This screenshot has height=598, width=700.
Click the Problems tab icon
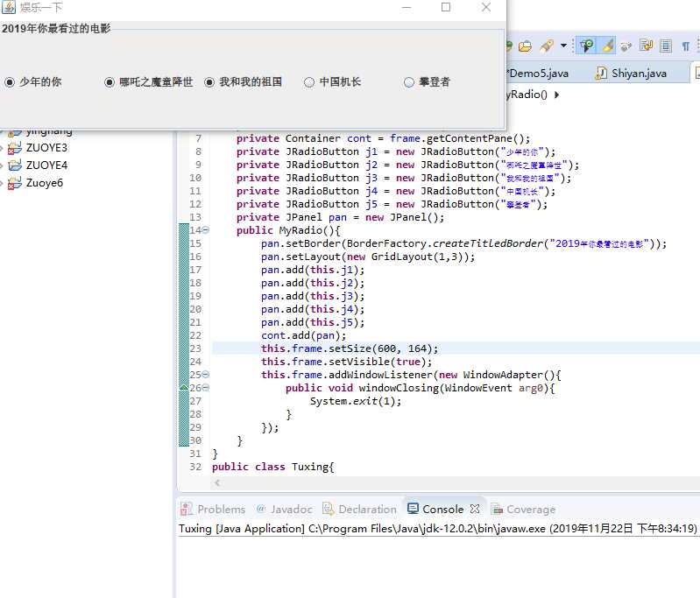point(186,510)
